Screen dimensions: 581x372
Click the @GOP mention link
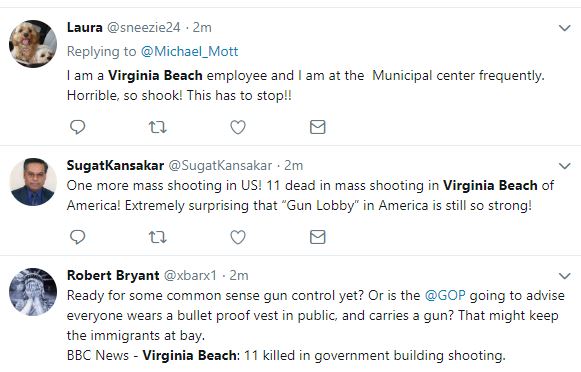(445, 295)
